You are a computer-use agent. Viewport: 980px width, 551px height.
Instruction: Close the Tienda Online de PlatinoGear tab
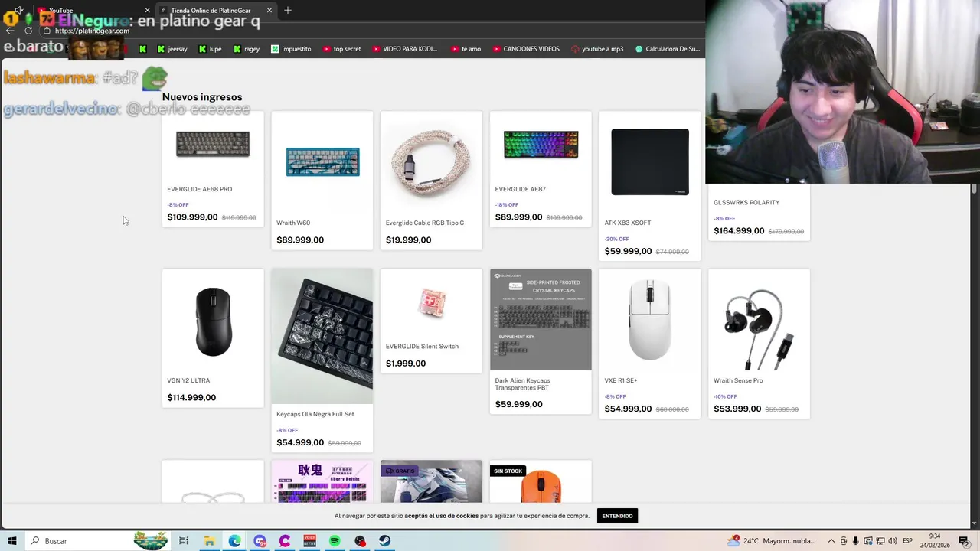(269, 11)
